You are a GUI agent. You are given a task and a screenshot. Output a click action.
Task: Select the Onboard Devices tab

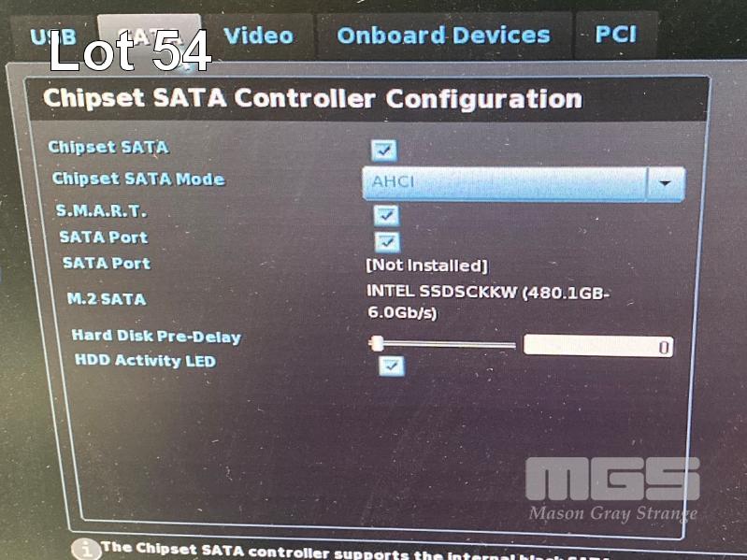click(443, 36)
